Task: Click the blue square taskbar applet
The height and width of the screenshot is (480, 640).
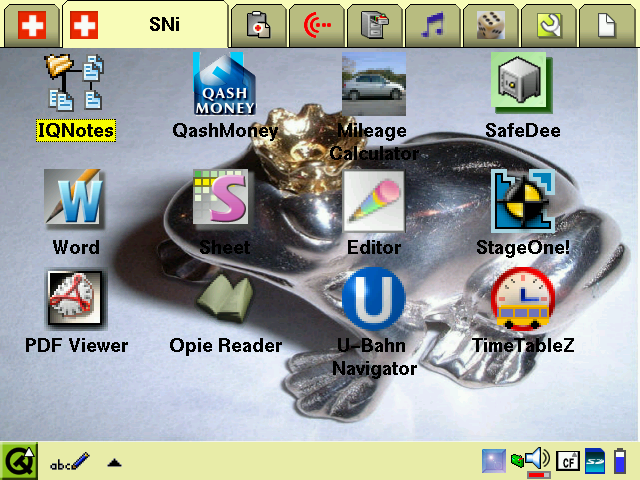Action: coord(494,461)
